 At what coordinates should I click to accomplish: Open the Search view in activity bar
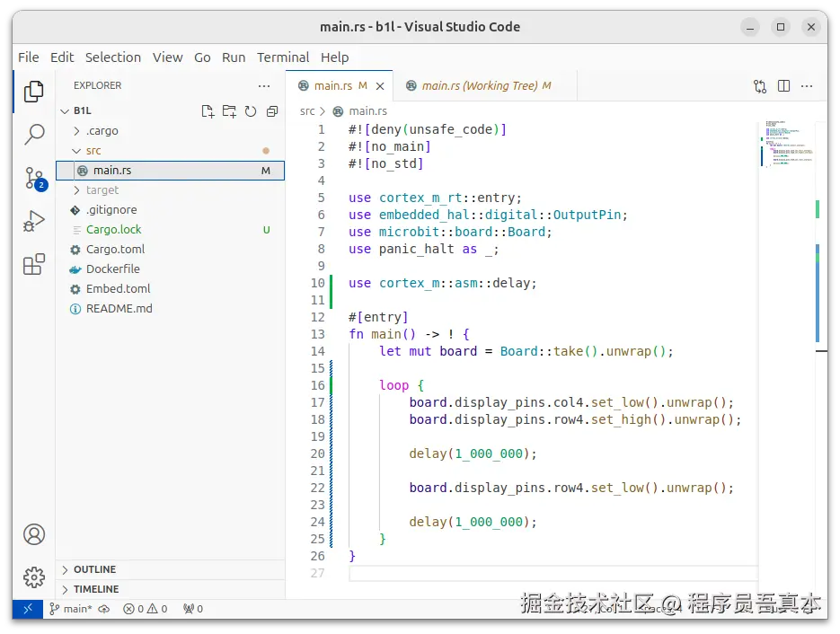(34, 135)
